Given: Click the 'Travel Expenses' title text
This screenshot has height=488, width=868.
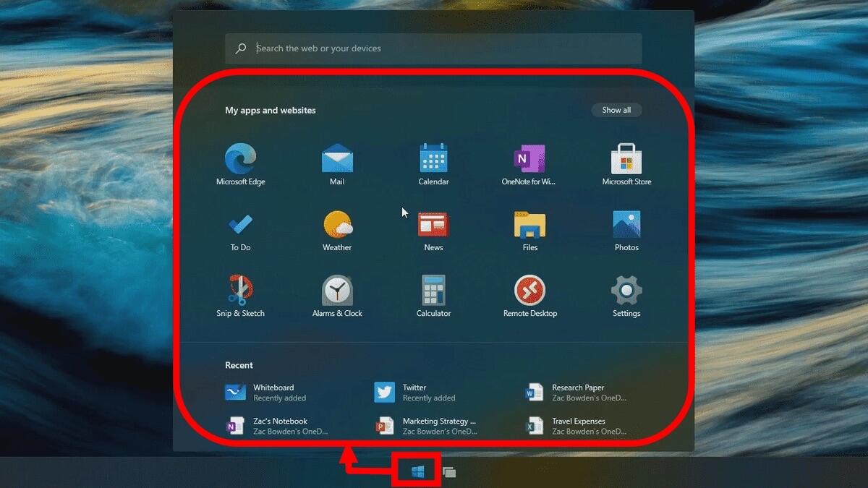Looking at the screenshot, I should click(x=579, y=421).
